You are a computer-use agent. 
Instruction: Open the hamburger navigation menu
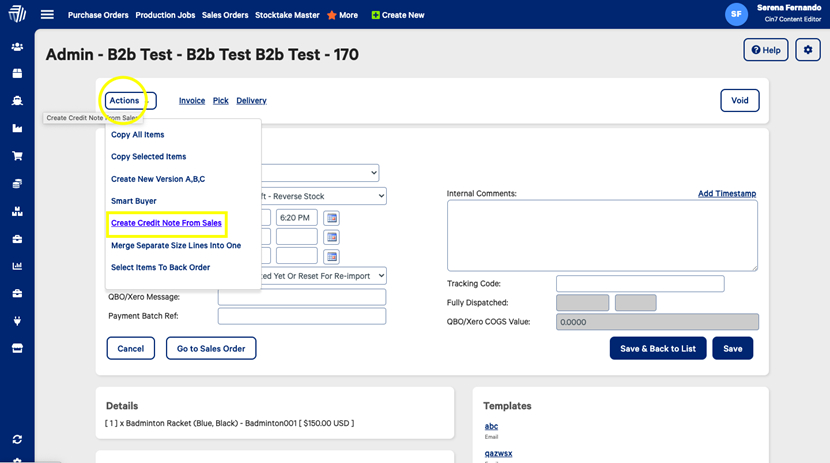47,15
